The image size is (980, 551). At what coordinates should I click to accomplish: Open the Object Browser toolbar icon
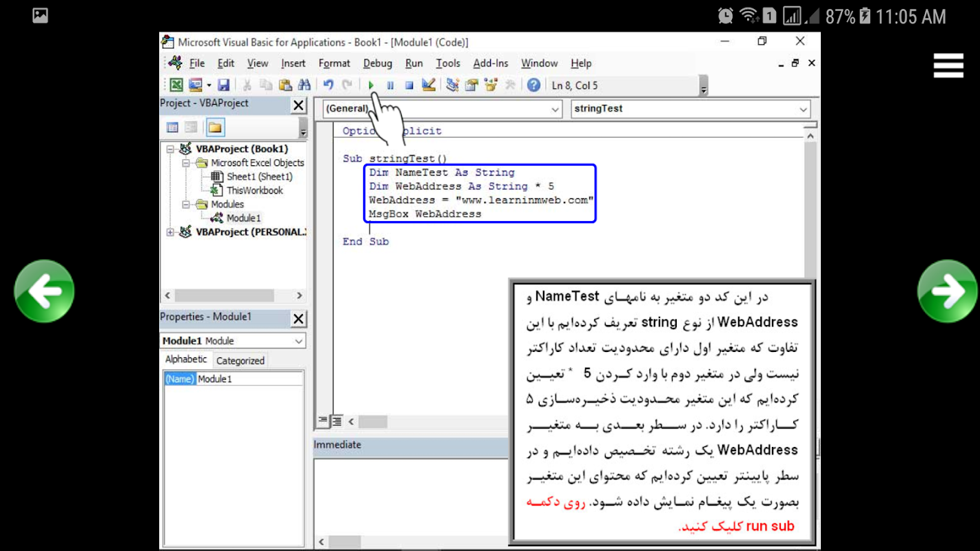tap(491, 85)
